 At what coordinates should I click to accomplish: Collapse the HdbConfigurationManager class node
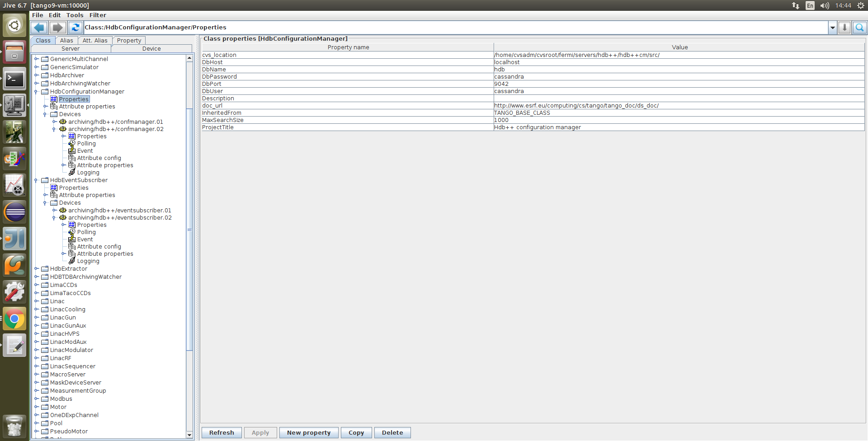pyautogui.click(x=36, y=91)
